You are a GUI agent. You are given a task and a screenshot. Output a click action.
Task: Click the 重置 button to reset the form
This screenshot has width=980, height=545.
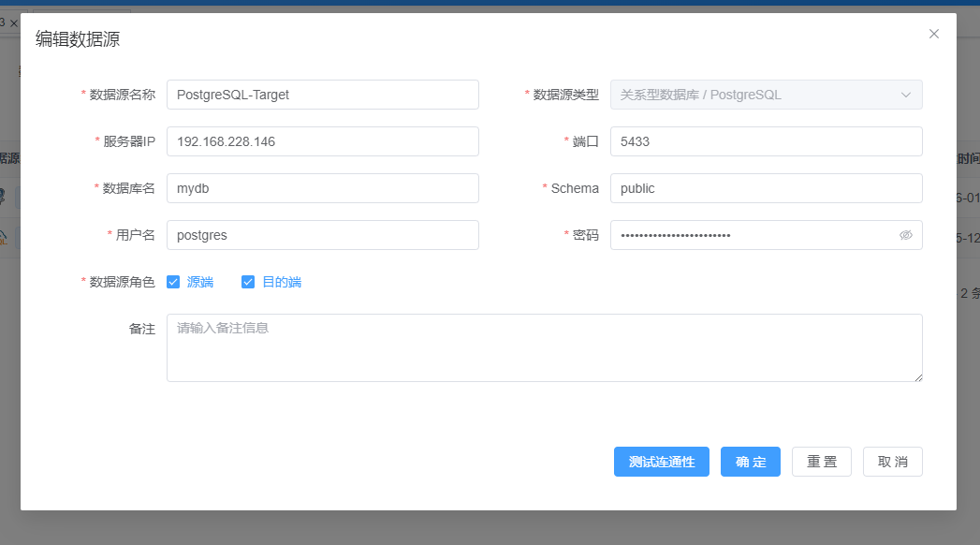[x=821, y=462]
